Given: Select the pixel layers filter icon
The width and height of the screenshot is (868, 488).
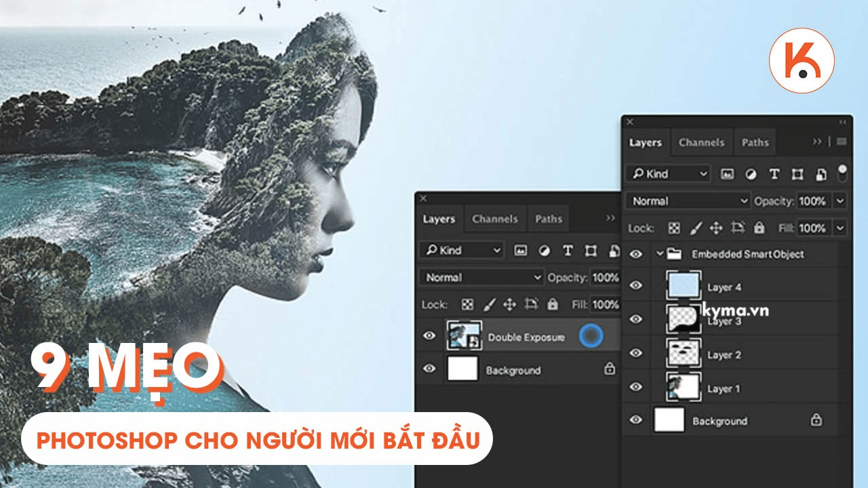Looking at the screenshot, I should [x=727, y=174].
